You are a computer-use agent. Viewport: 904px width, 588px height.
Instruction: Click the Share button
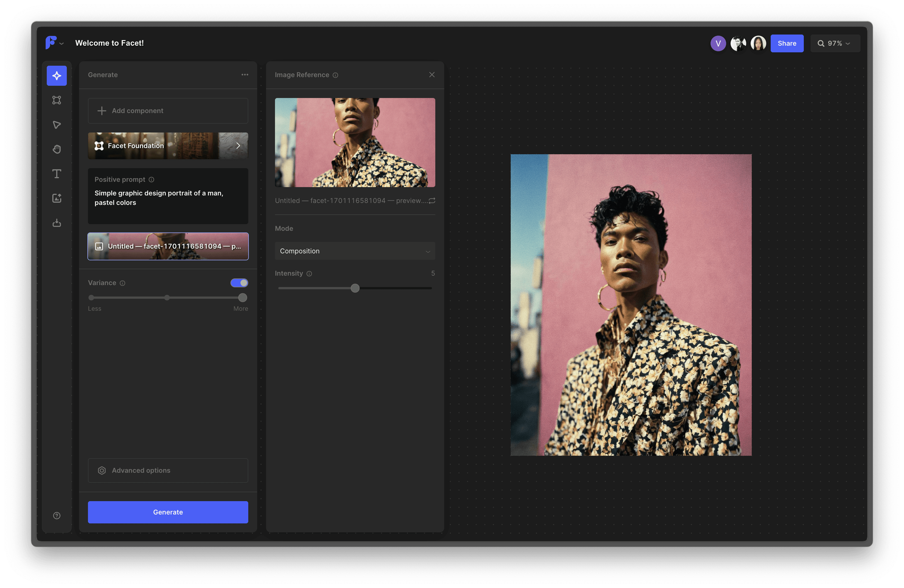tap(787, 43)
